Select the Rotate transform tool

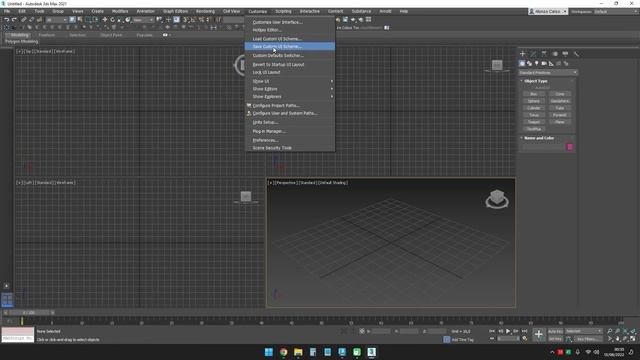click(x=113, y=19)
